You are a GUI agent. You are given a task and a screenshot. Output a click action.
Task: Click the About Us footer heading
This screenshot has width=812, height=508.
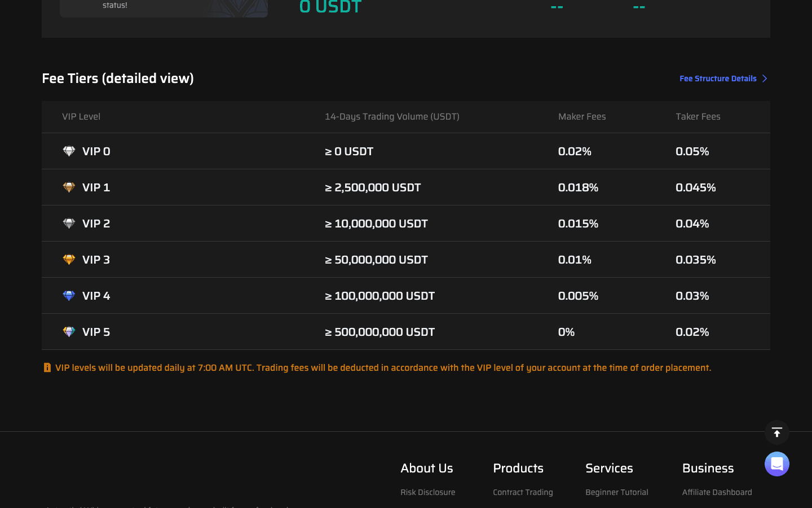(427, 468)
